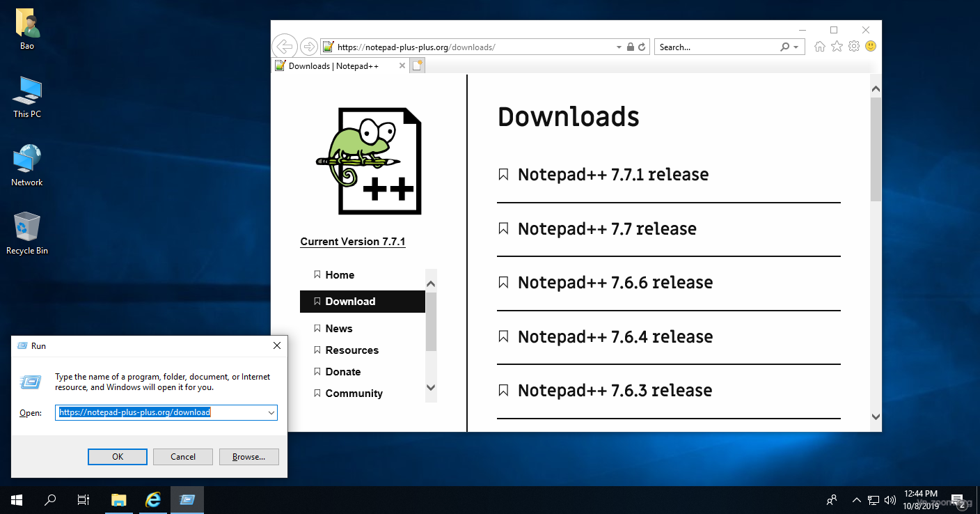Open Task View from the taskbar
Screen dimensions: 980x514
[x=84, y=500]
